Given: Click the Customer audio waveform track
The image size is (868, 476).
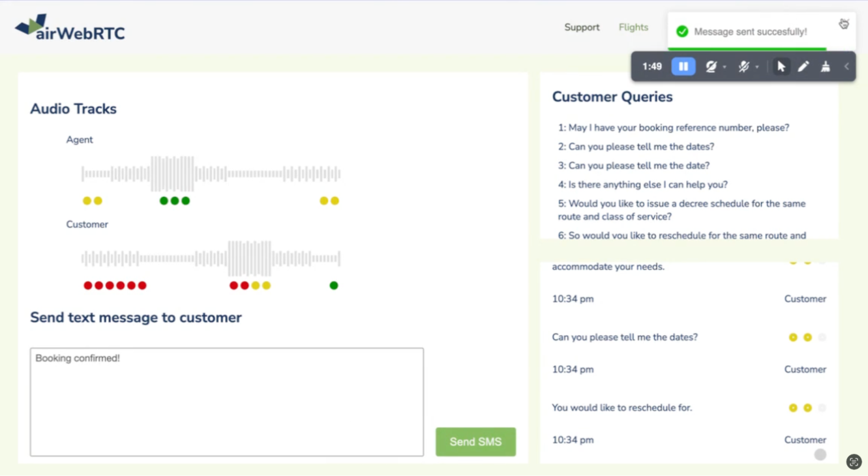Looking at the screenshot, I should (211, 258).
